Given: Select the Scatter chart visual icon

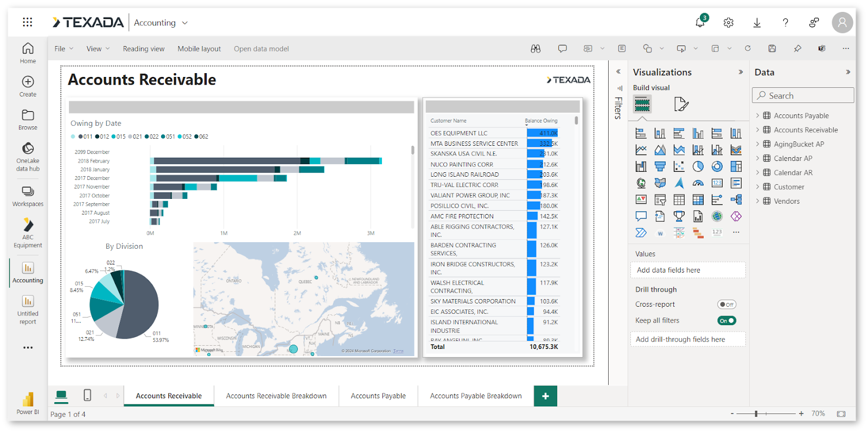Looking at the screenshot, I should (x=679, y=166).
